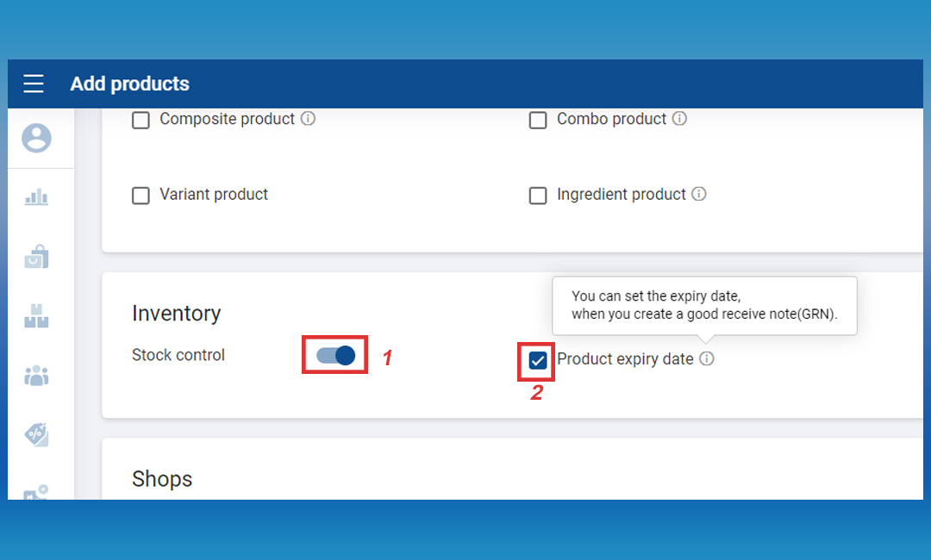The width and height of the screenshot is (931, 560).
Task: Show info for Ingredient product
Action: point(699,195)
